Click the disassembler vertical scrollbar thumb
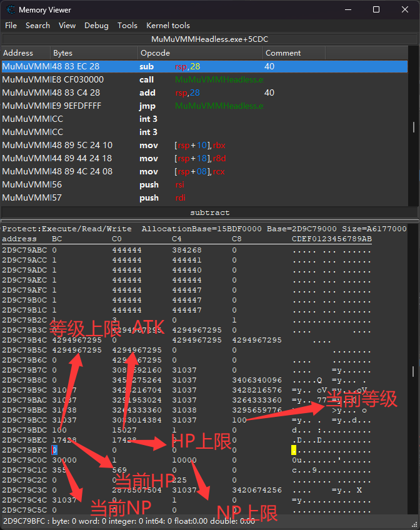This screenshot has height=530, width=420. tap(414, 127)
